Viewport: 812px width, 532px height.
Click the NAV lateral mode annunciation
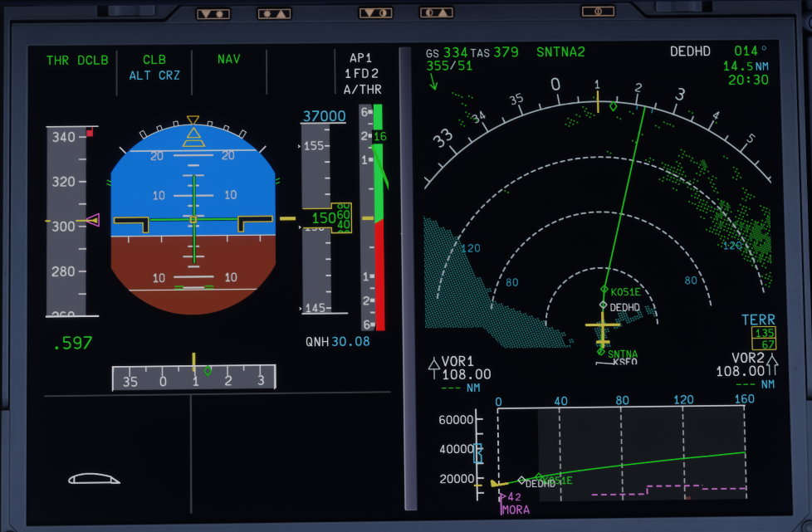pos(229,59)
